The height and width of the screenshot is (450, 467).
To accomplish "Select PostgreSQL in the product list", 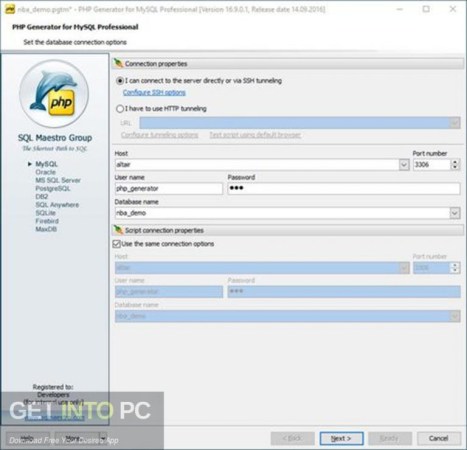I will [x=53, y=188].
